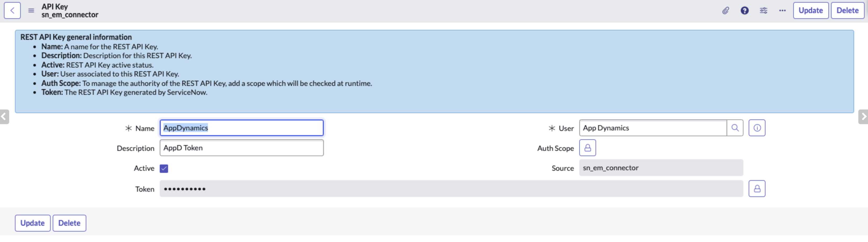Go to previous record using left arrow
Screen dimensions: 868x242
point(4,117)
